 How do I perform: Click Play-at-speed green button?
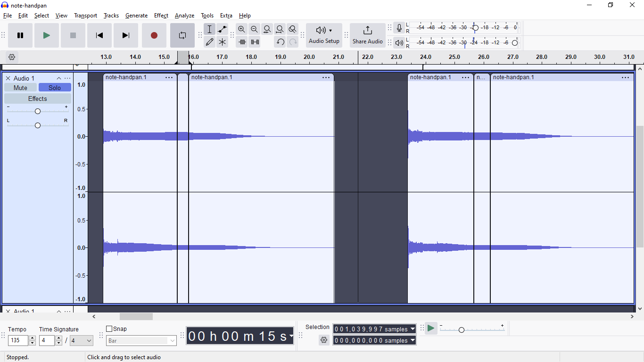point(431,329)
